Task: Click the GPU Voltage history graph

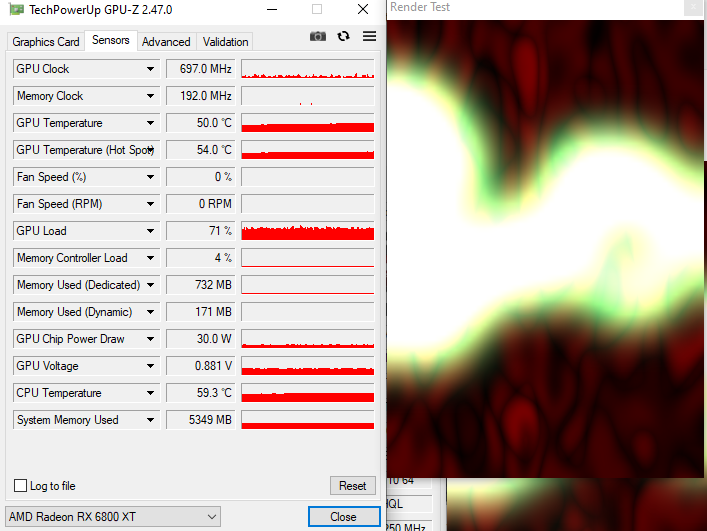Action: 308,366
